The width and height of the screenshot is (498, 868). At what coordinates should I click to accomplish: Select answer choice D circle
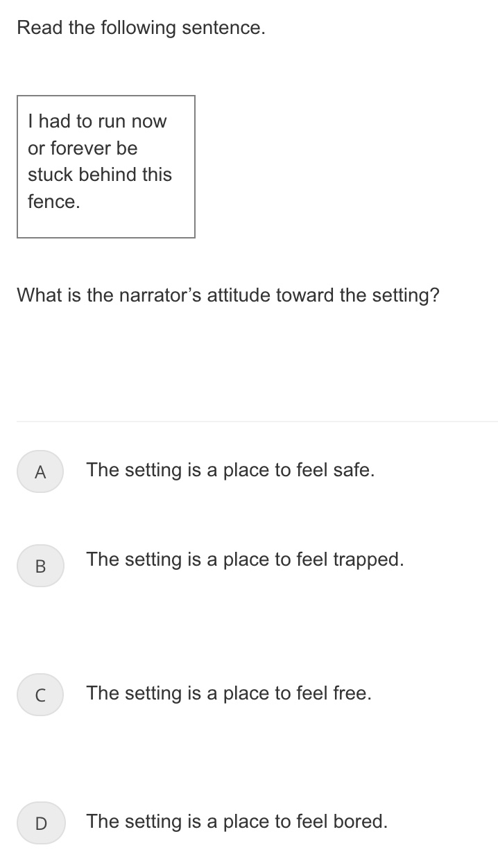pyautogui.click(x=40, y=823)
